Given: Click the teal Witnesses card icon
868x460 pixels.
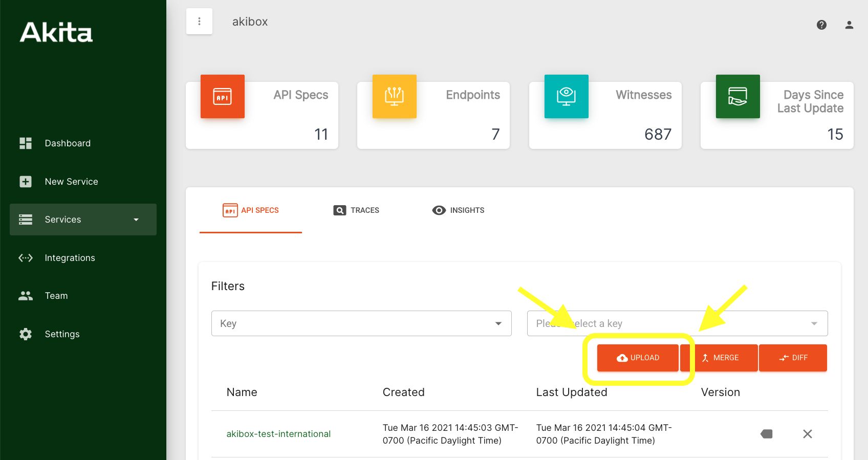Looking at the screenshot, I should [x=567, y=96].
